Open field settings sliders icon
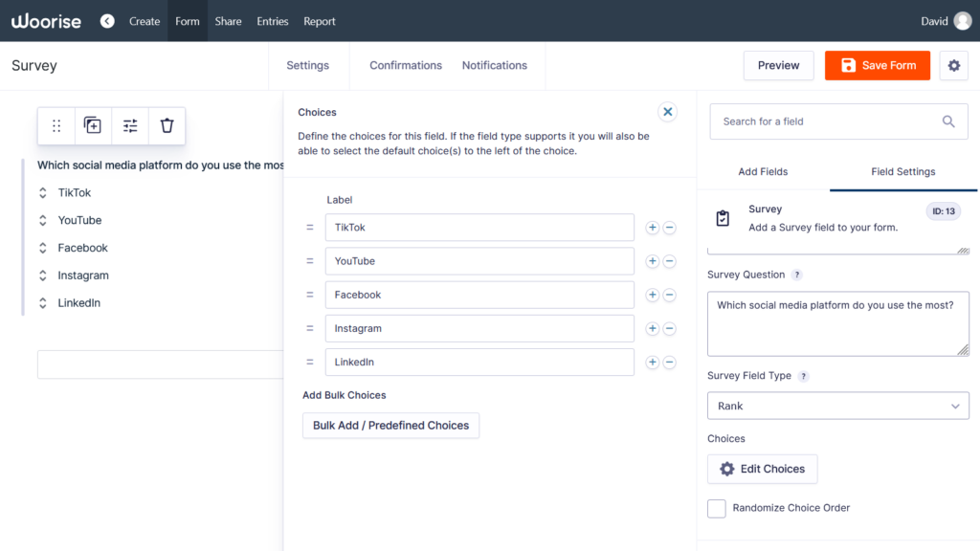 (130, 125)
